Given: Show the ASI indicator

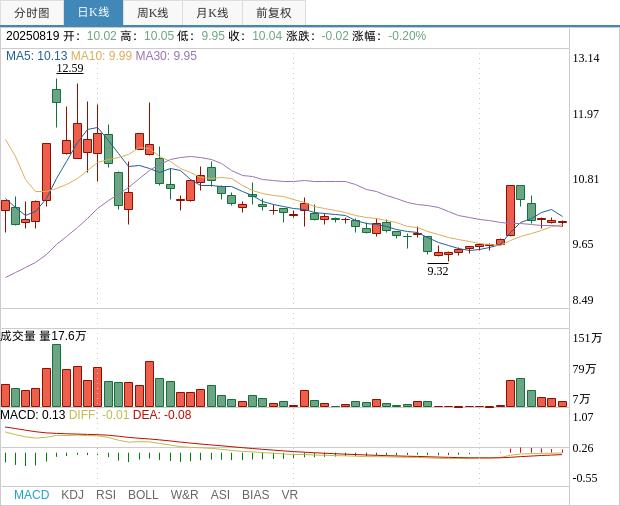Looking at the screenshot, I should (x=220, y=495).
